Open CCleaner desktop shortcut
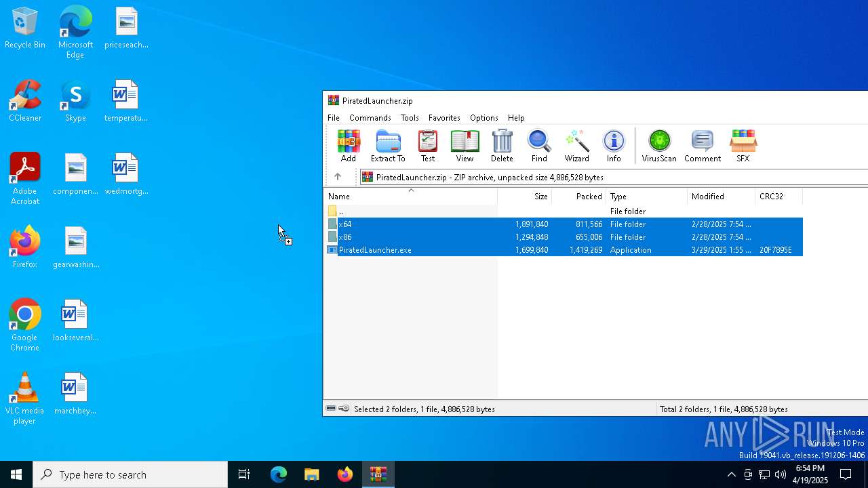Viewport: 868px width, 488px height. (x=25, y=102)
